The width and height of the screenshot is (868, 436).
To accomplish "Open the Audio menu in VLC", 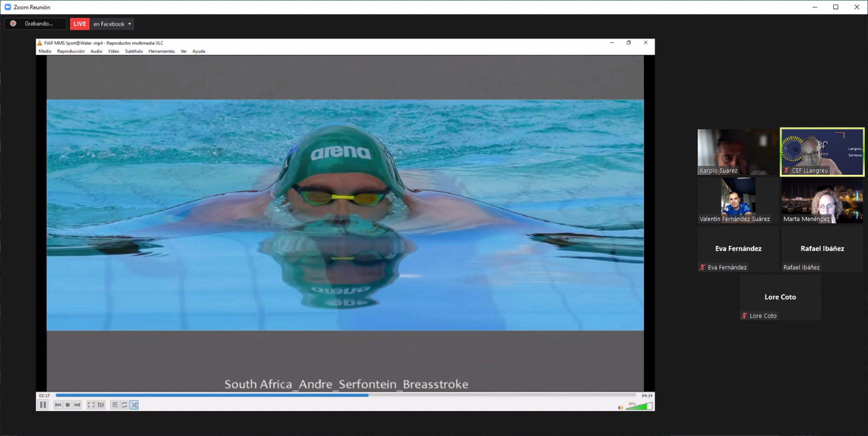I will point(96,51).
